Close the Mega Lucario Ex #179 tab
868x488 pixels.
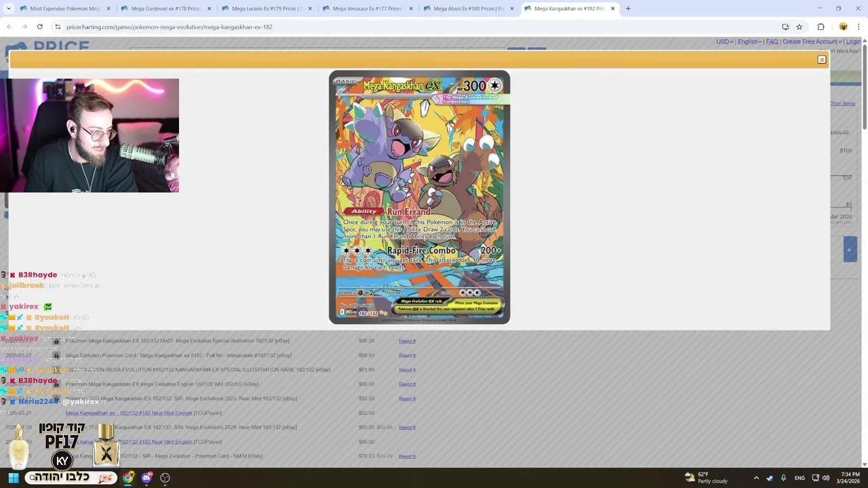point(310,9)
